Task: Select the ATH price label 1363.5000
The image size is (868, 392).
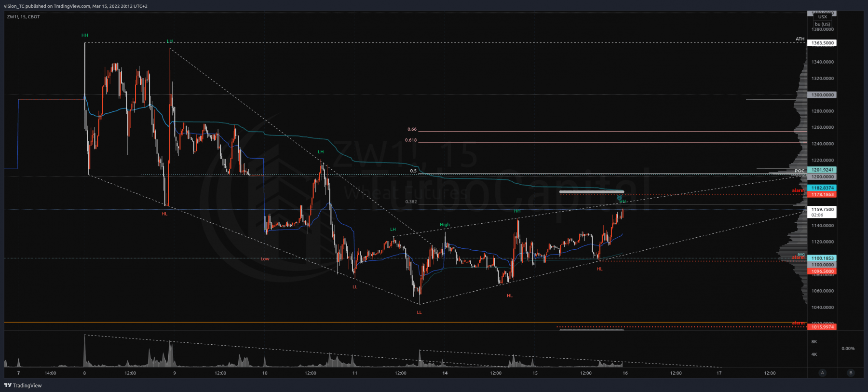Action: click(x=822, y=43)
